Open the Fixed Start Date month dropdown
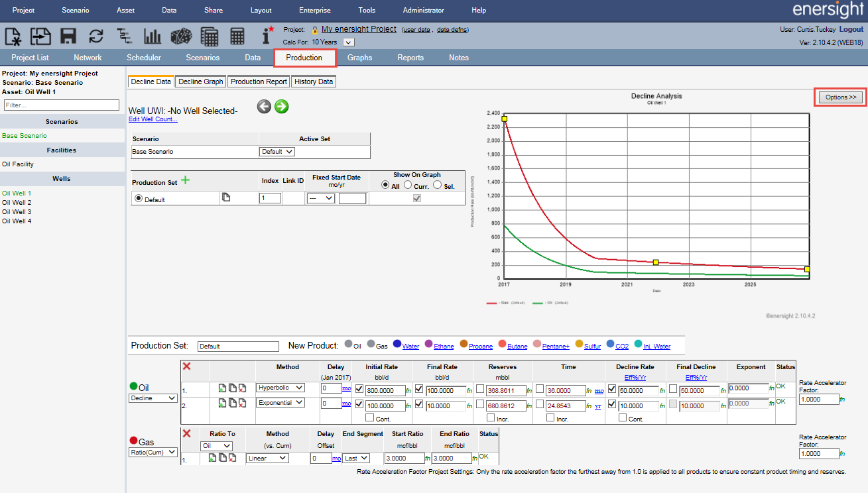 click(321, 198)
